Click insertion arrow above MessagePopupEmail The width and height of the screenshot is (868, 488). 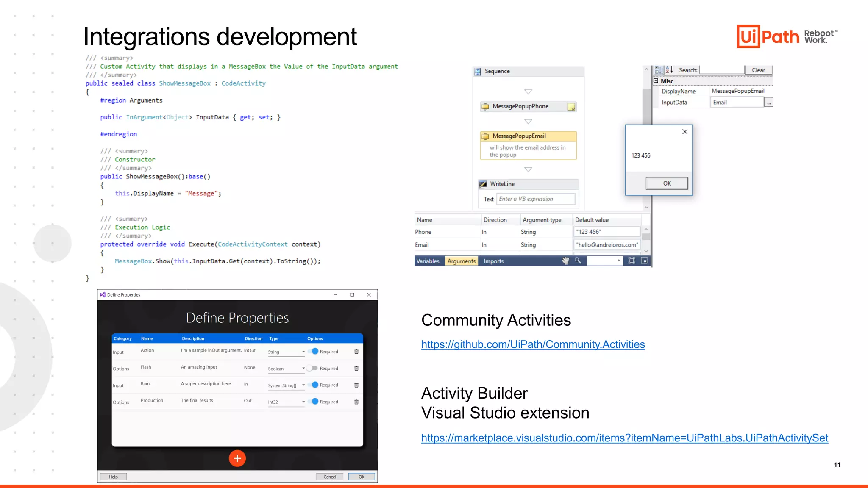[x=528, y=122]
